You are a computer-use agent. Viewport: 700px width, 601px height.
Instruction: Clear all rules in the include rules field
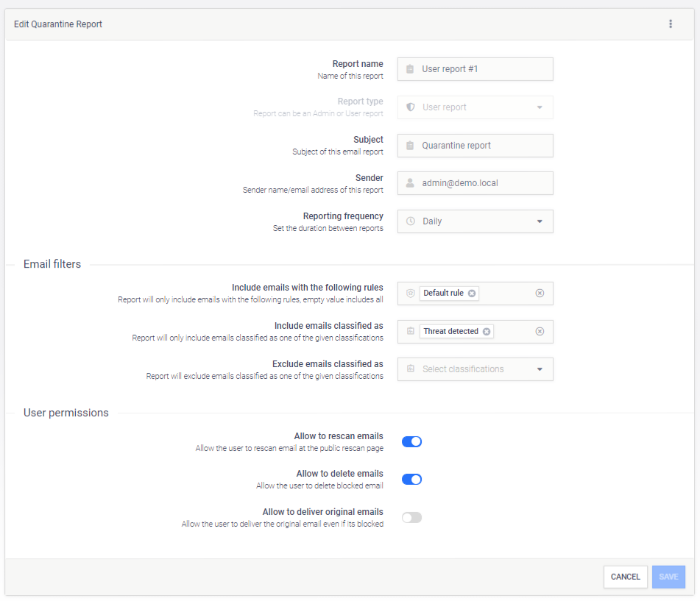pos(540,294)
